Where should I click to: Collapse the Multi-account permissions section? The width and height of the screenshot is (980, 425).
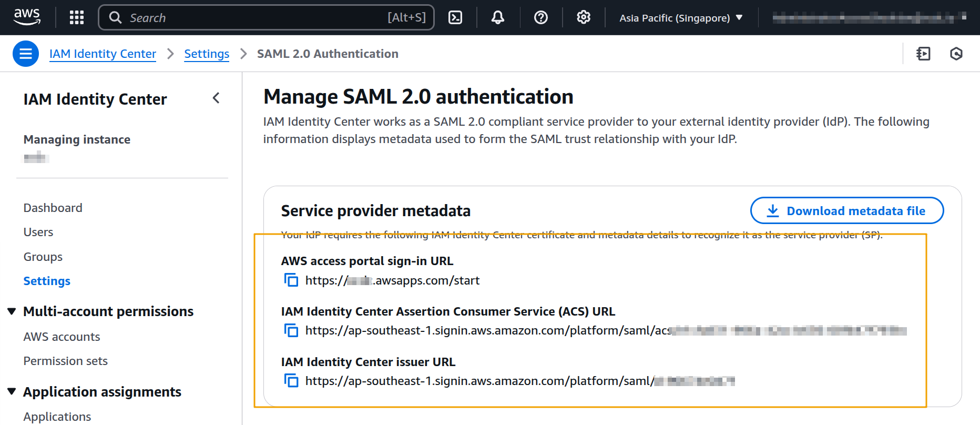(x=12, y=311)
